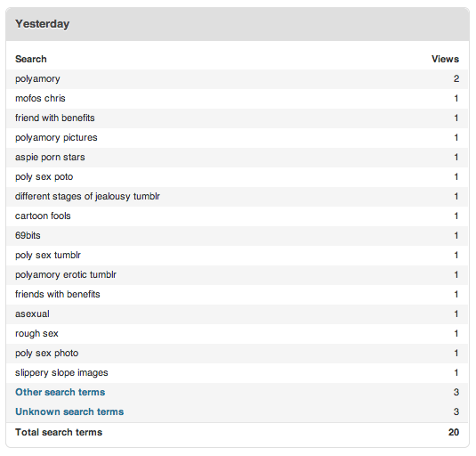Click the Total search terms row
The width and height of the screenshot is (476, 456).
(237, 432)
